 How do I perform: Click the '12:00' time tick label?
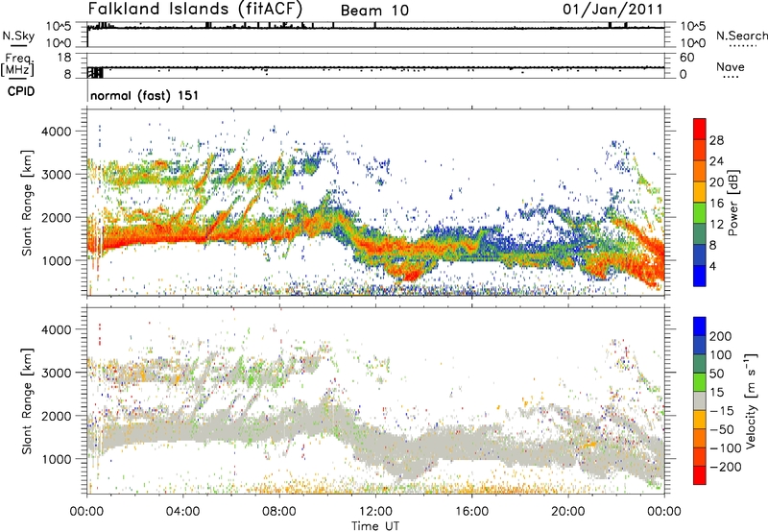(x=375, y=512)
